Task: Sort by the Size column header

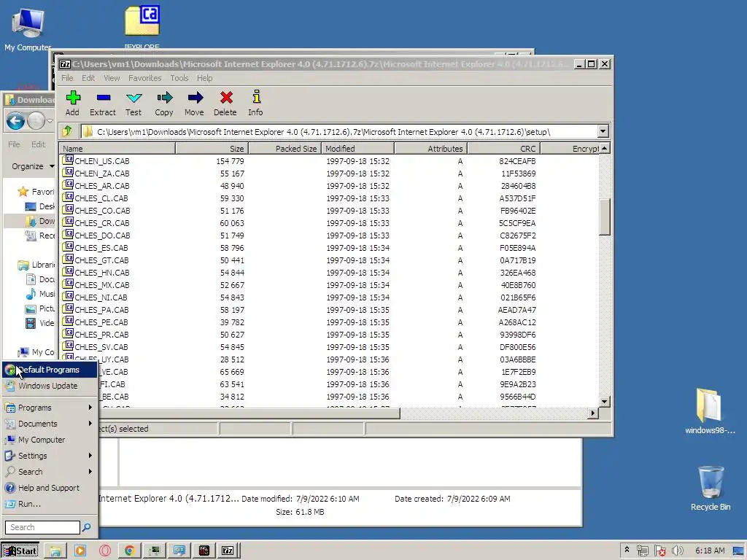Action: pyautogui.click(x=212, y=149)
